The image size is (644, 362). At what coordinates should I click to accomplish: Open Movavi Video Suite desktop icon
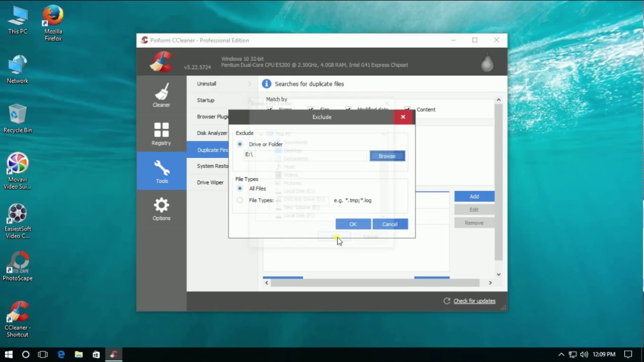click(x=18, y=171)
